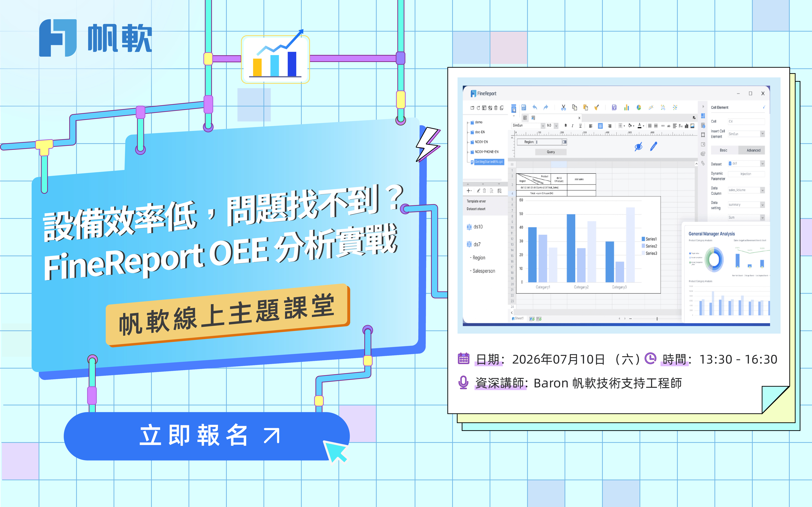Toggle the crossed-out eye visibility icon
812x507 pixels.
click(x=639, y=146)
